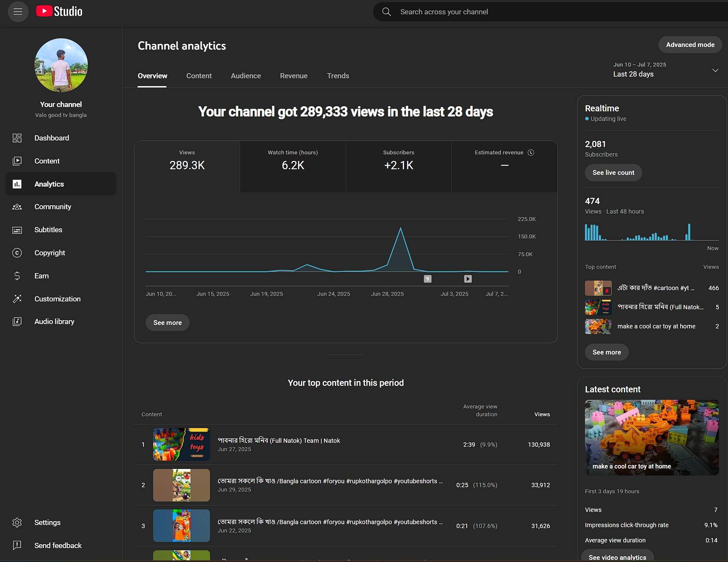
Task: Go to Subtitles in the sidebar
Action: (48, 230)
